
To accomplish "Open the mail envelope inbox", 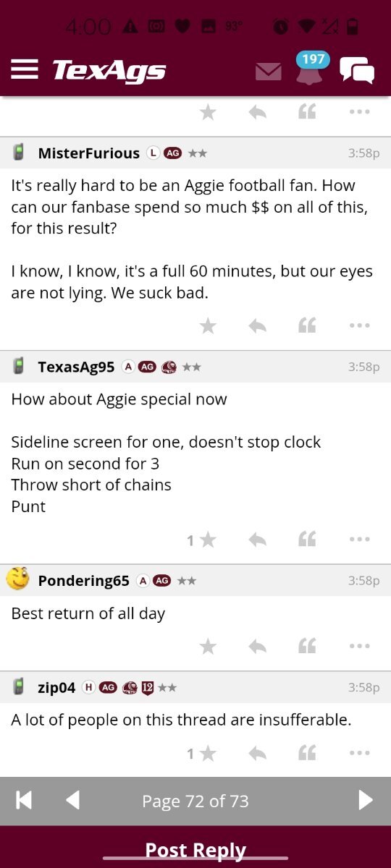I will click(269, 71).
